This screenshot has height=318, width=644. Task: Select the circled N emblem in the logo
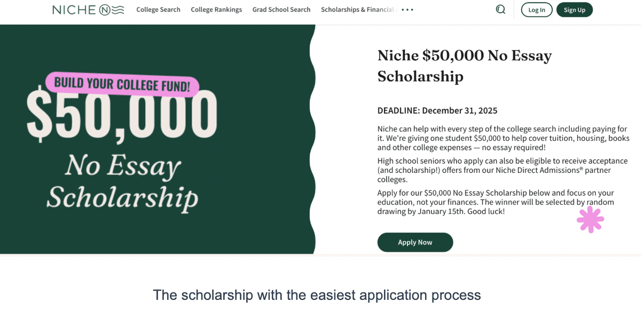105,9
